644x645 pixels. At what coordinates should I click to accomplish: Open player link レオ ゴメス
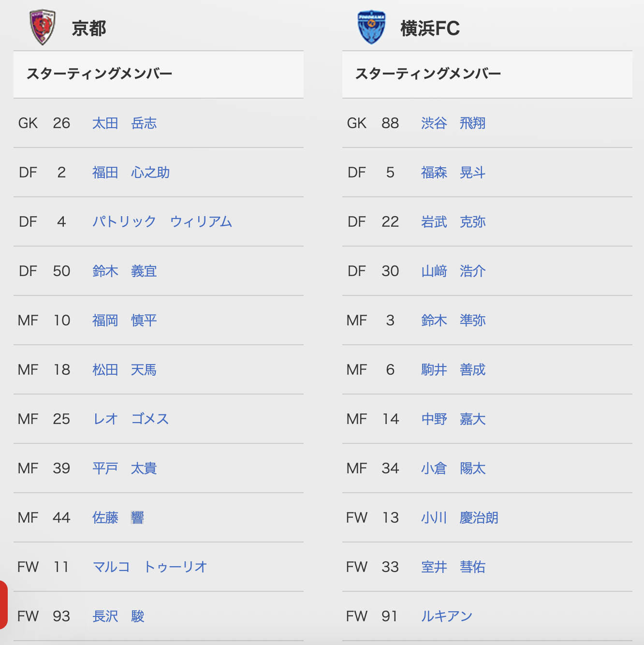[131, 419]
